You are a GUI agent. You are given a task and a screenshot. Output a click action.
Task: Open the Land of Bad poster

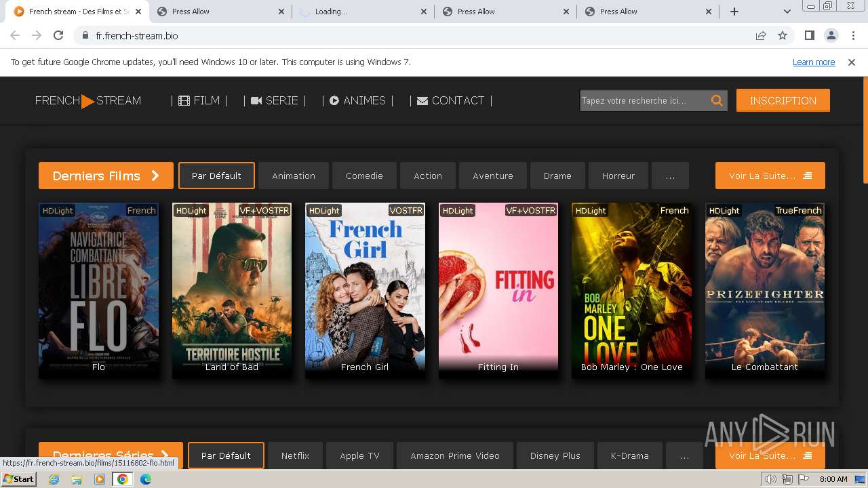click(232, 290)
